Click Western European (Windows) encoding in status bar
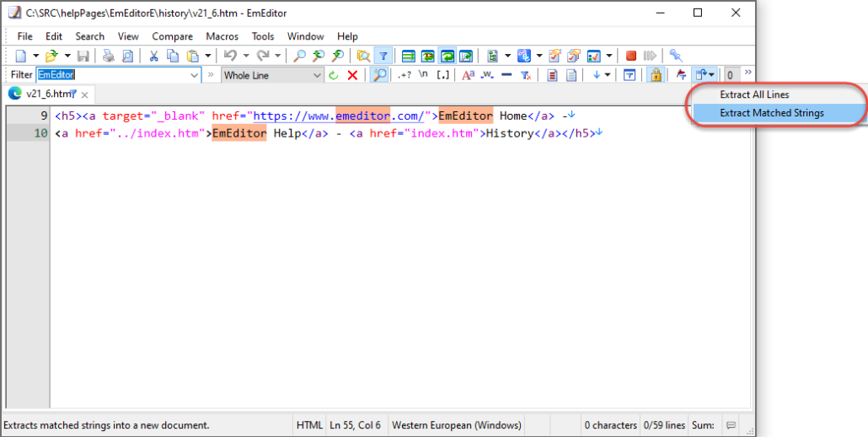868x437 pixels. (x=456, y=425)
